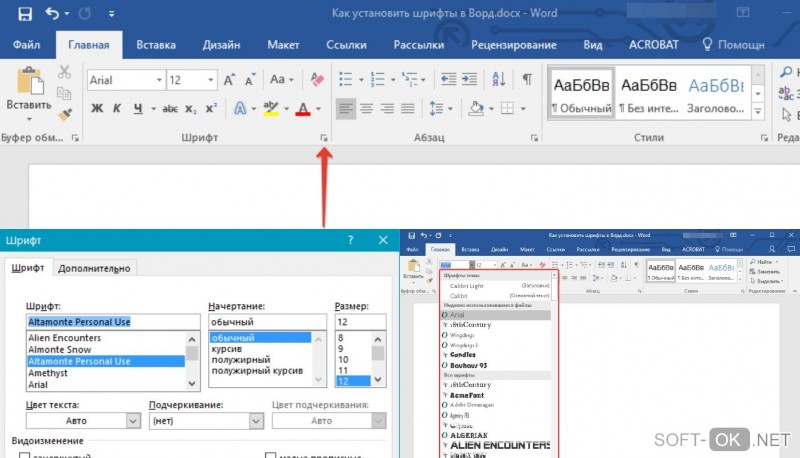Open Text Effects with the outlined A icon
This screenshot has height=458, width=800.
240,108
